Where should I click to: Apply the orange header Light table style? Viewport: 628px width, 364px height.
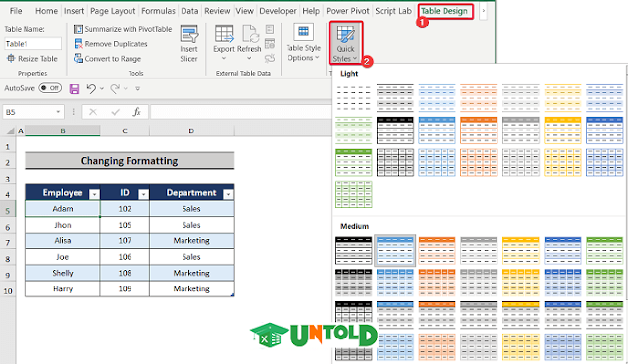pos(479,130)
